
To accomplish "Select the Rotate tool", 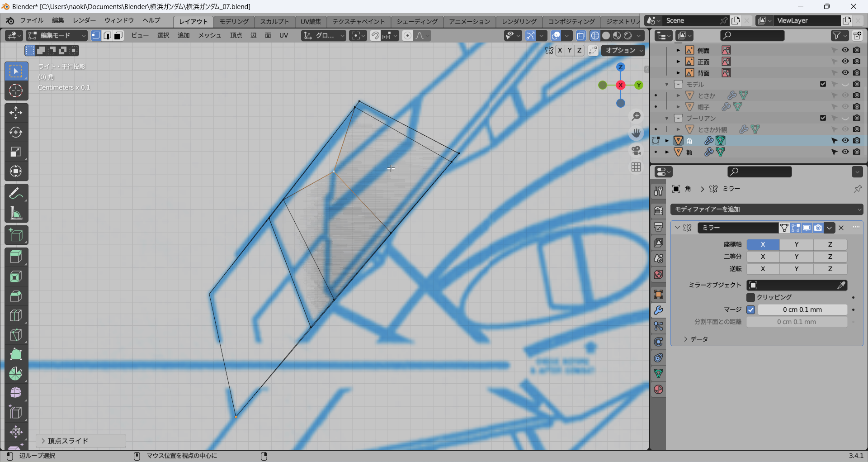I will (16, 132).
